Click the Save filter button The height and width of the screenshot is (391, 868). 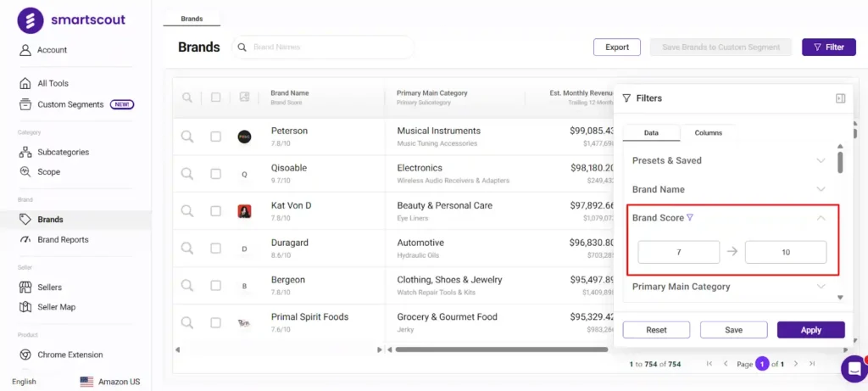click(x=733, y=330)
